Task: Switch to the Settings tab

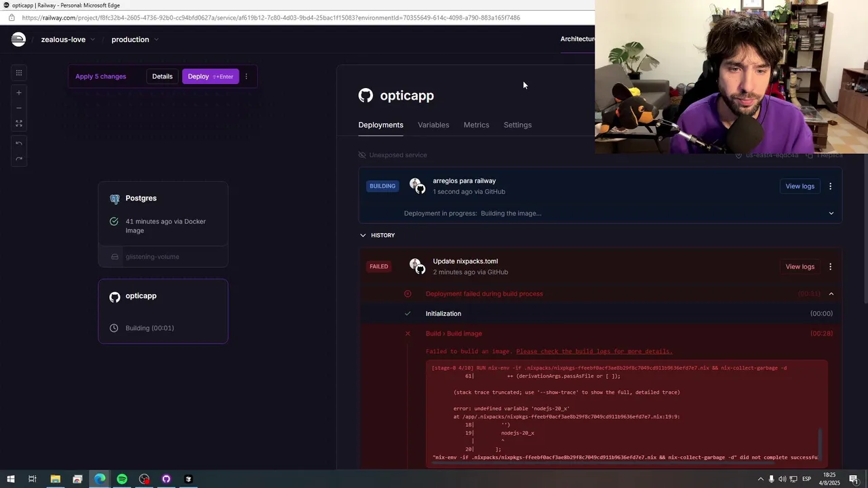Action: [517, 125]
